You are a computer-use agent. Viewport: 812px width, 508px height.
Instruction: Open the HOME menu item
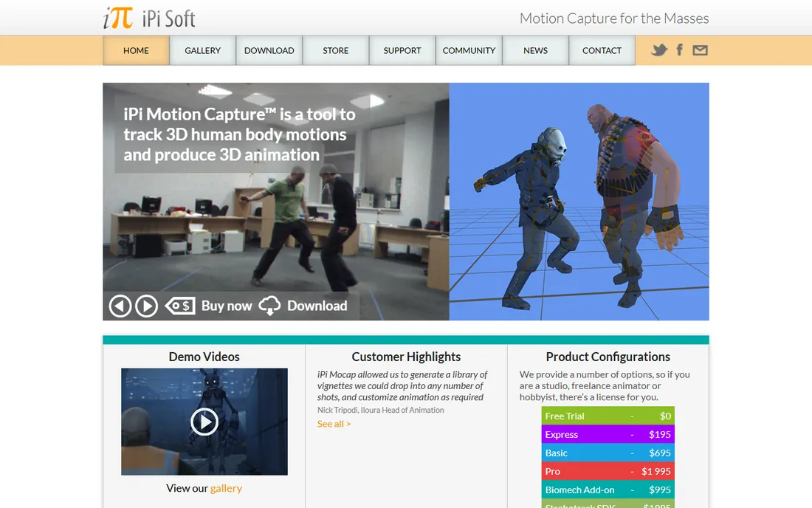[x=137, y=50]
